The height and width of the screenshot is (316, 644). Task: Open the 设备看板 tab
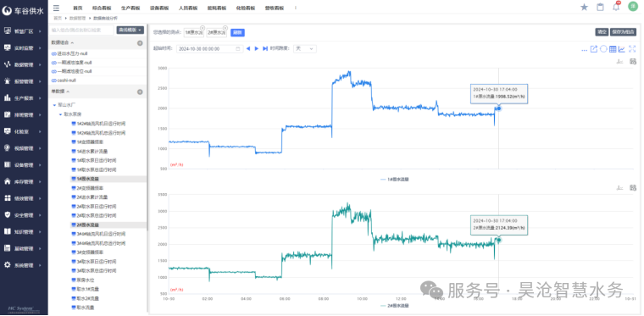tap(159, 8)
